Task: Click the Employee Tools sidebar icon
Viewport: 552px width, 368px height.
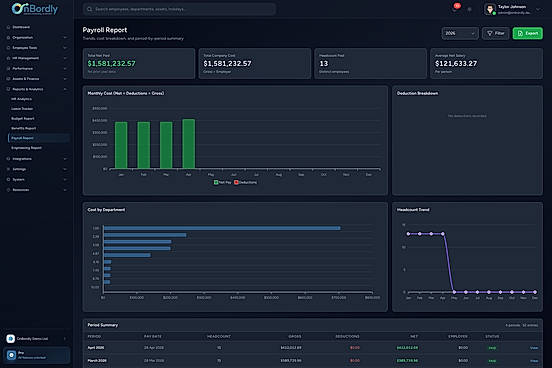Action: click(x=8, y=48)
